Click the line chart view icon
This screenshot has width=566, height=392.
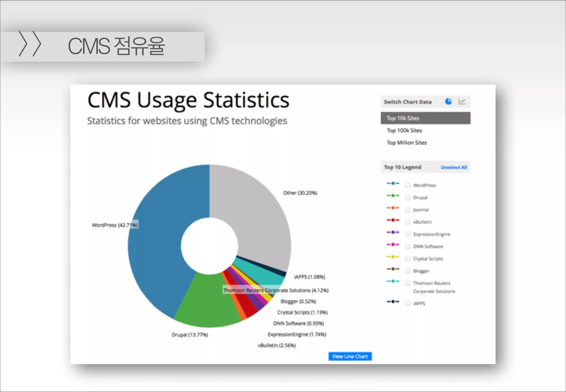[x=462, y=101]
